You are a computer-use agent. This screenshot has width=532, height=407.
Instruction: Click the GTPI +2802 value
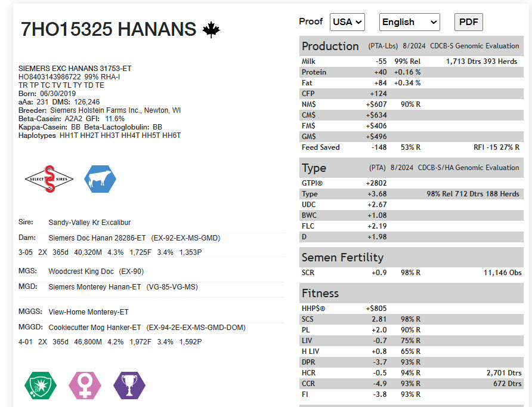pyautogui.click(x=376, y=183)
